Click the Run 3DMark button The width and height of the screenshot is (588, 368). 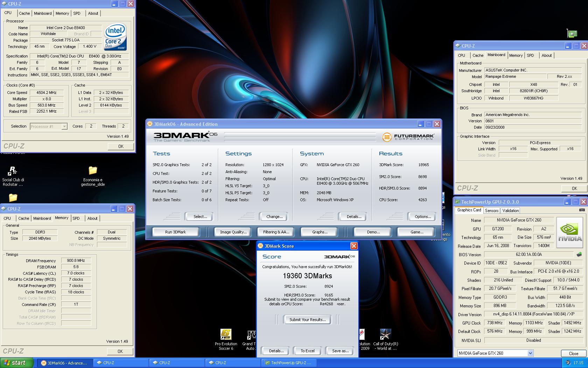[x=175, y=232]
